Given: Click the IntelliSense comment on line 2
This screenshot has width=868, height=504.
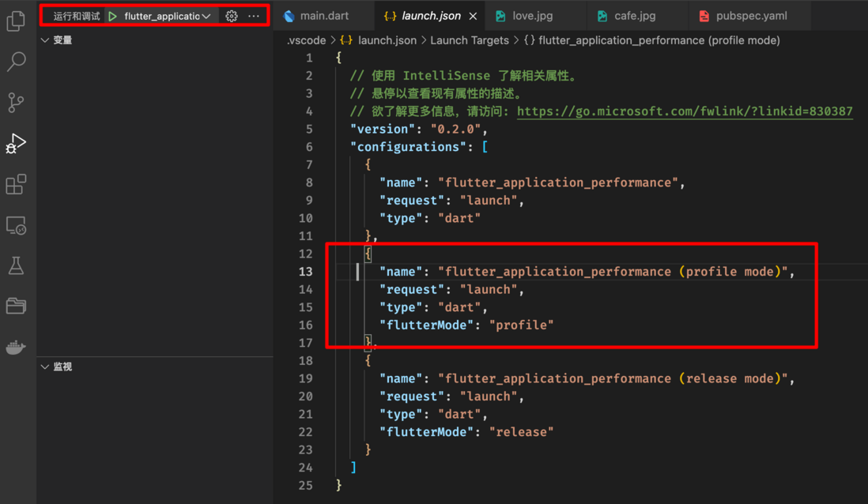Looking at the screenshot, I should click(464, 76).
